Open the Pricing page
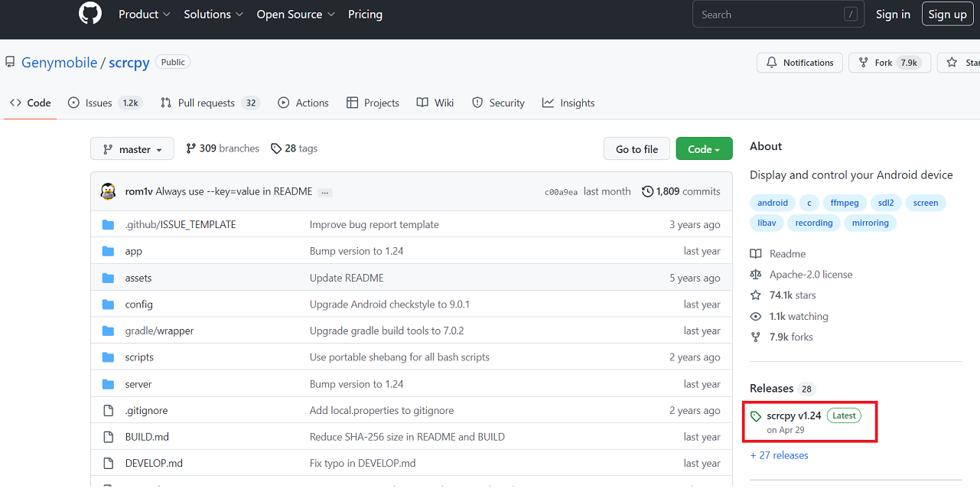980x492 pixels. coord(365,15)
